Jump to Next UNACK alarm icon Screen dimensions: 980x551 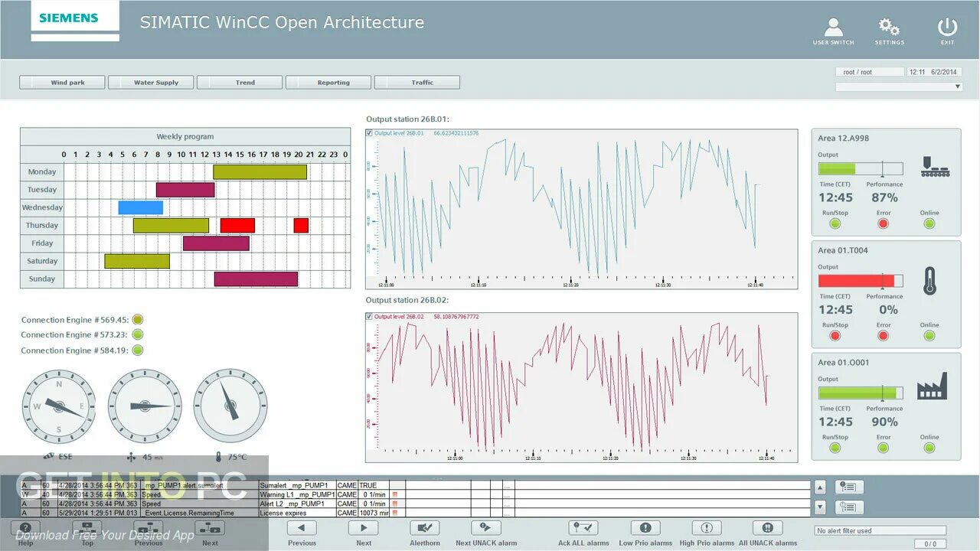pos(485,528)
